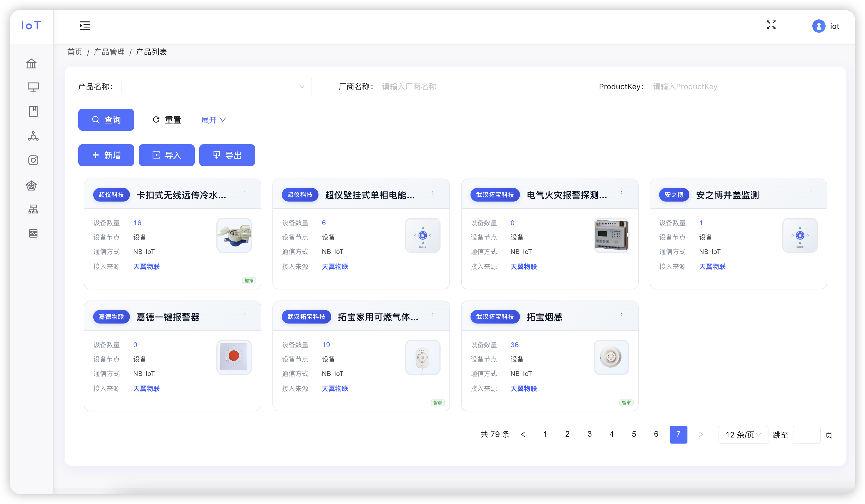This screenshot has width=865, height=504.
Task: Expand the search filters with 展开
Action: [213, 120]
